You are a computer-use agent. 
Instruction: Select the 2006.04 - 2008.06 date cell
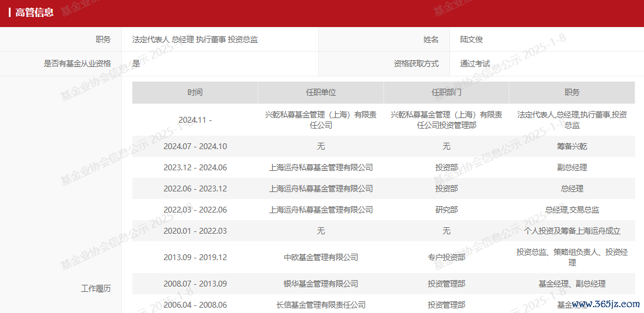pyautogui.click(x=195, y=305)
